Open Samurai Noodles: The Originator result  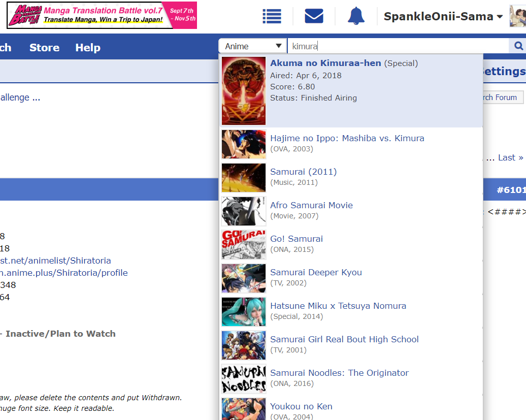(x=351, y=379)
